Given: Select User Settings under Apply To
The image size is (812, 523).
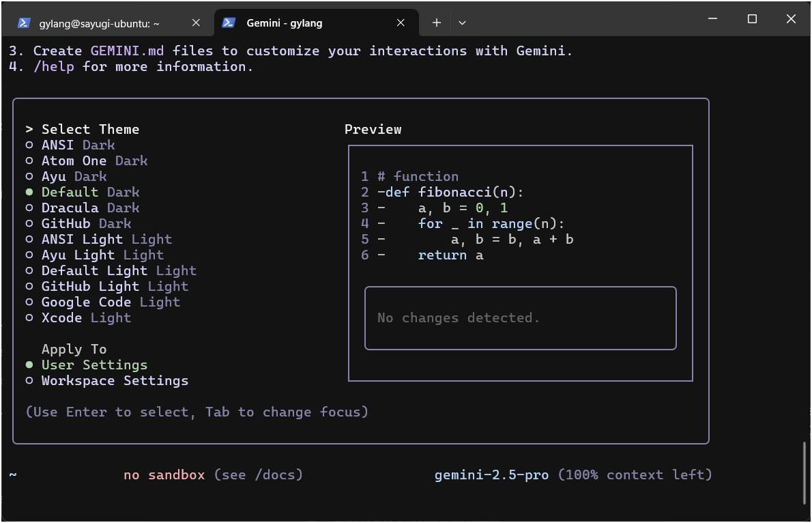Looking at the screenshot, I should click(x=94, y=365).
